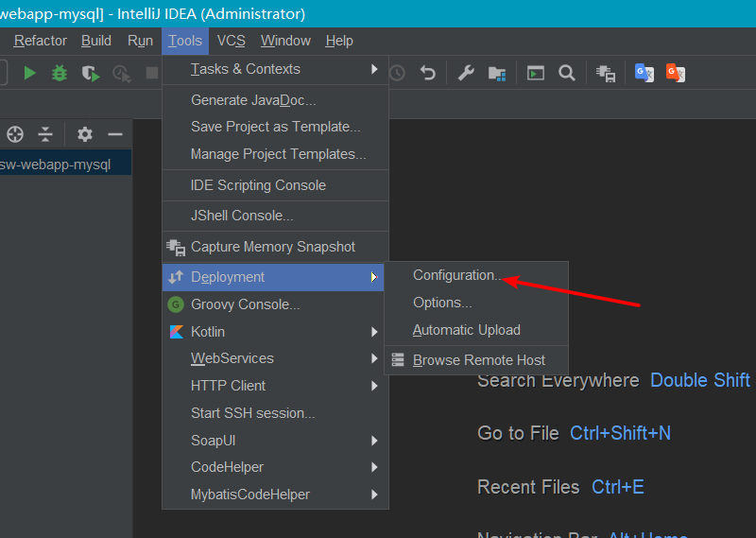The width and height of the screenshot is (756, 538).
Task: Run with coverage shield icon
Action: tap(90, 74)
